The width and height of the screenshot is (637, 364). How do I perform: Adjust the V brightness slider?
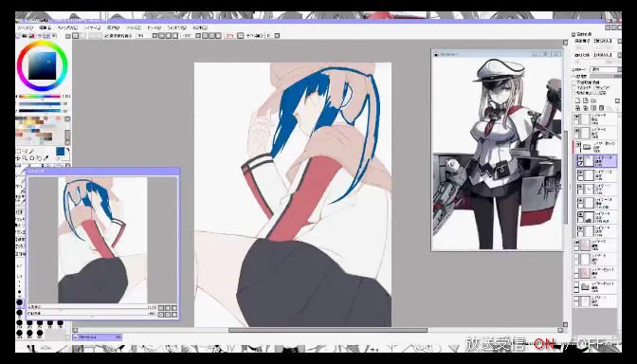coord(40,111)
